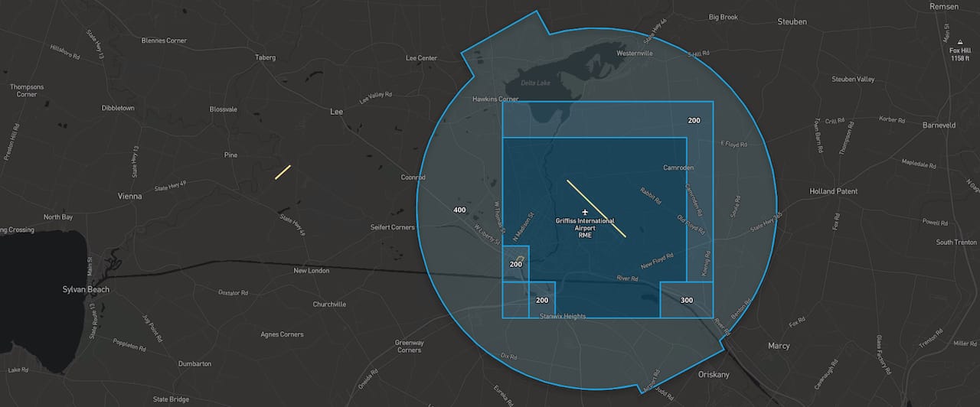
Task: Click the 200 label above E Floyd Rd
Action: (x=694, y=120)
